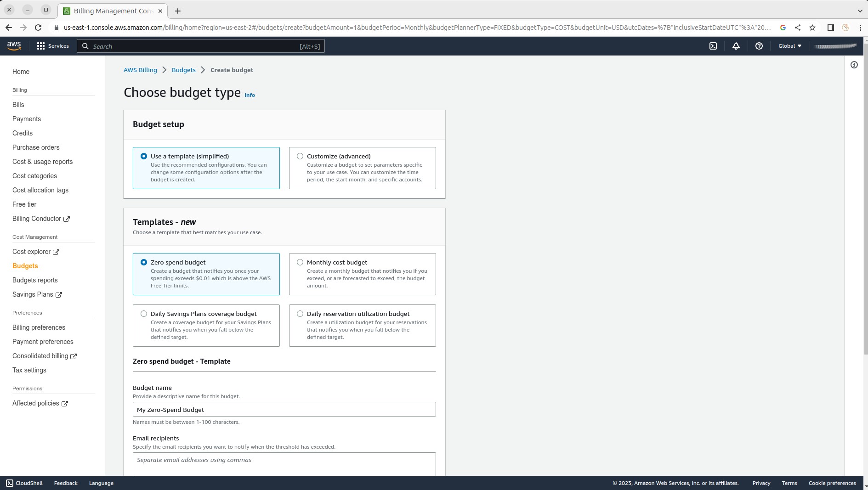The width and height of the screenshot is (868, 490).
Task: Click the Budgets breadcrumb
Action: [x=184, y=70]
